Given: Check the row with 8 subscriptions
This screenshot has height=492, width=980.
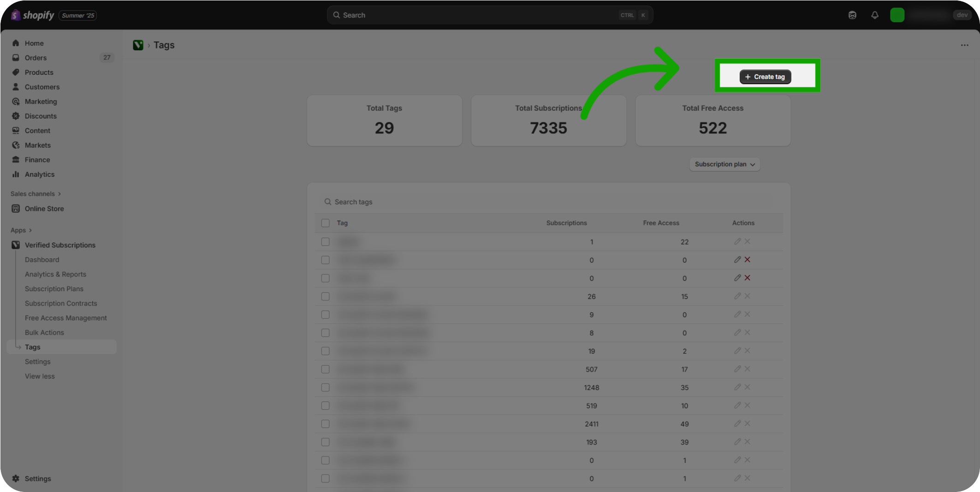Looking at the screenshot, I should (x=326, y=333).
